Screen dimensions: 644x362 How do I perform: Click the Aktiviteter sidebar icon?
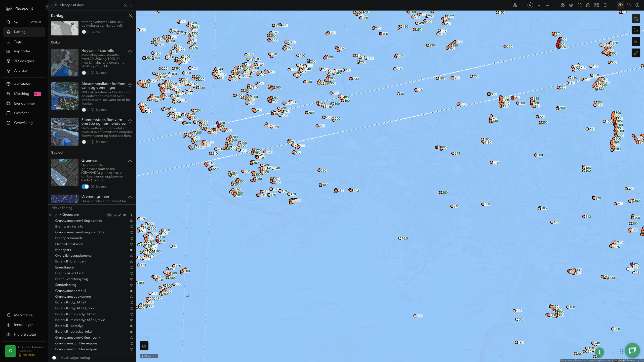pos(9,84)
